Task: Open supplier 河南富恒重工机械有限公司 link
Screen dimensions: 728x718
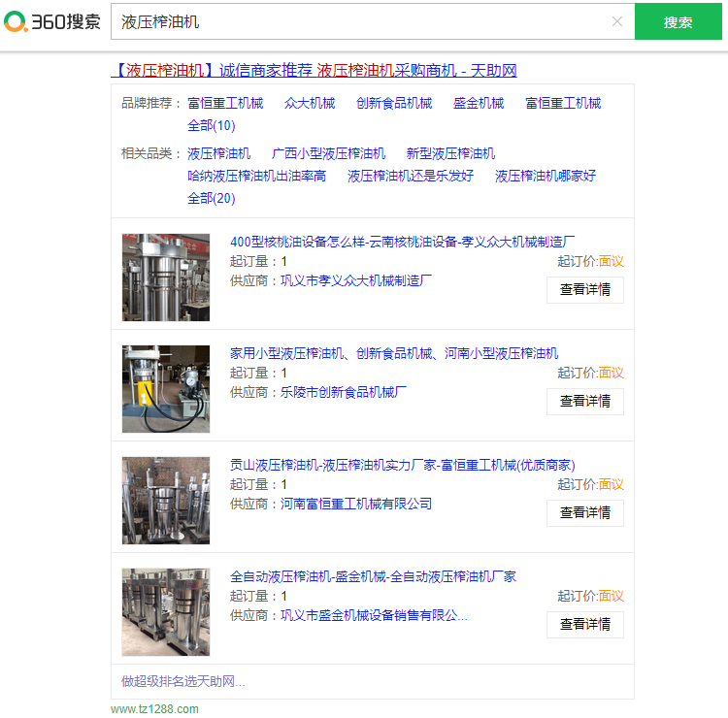Action: 356,504
